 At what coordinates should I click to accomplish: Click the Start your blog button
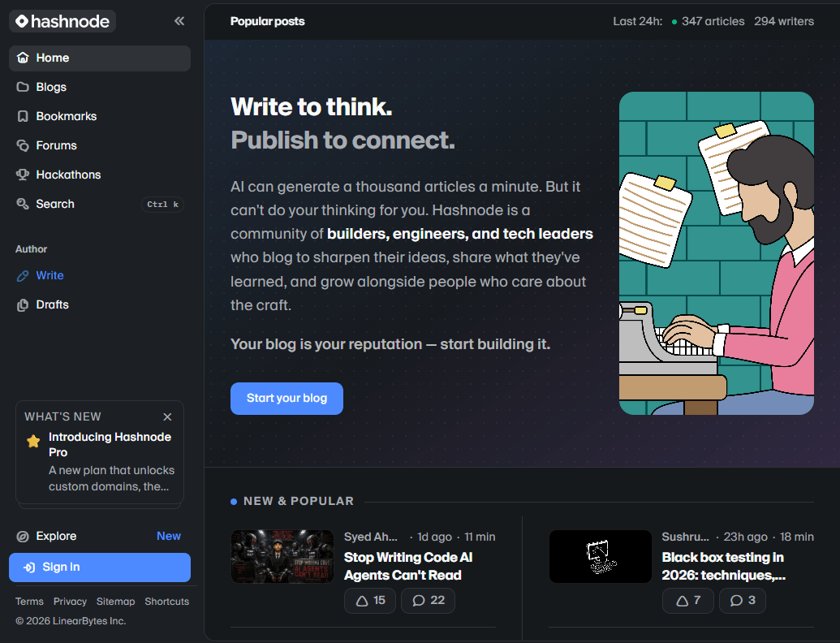[286, 399]
